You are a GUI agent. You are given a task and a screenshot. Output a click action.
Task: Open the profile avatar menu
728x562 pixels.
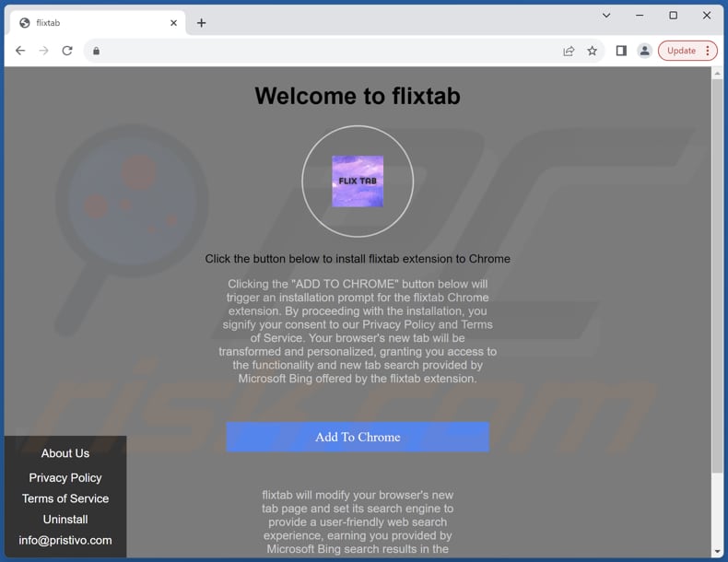point(644,51)
